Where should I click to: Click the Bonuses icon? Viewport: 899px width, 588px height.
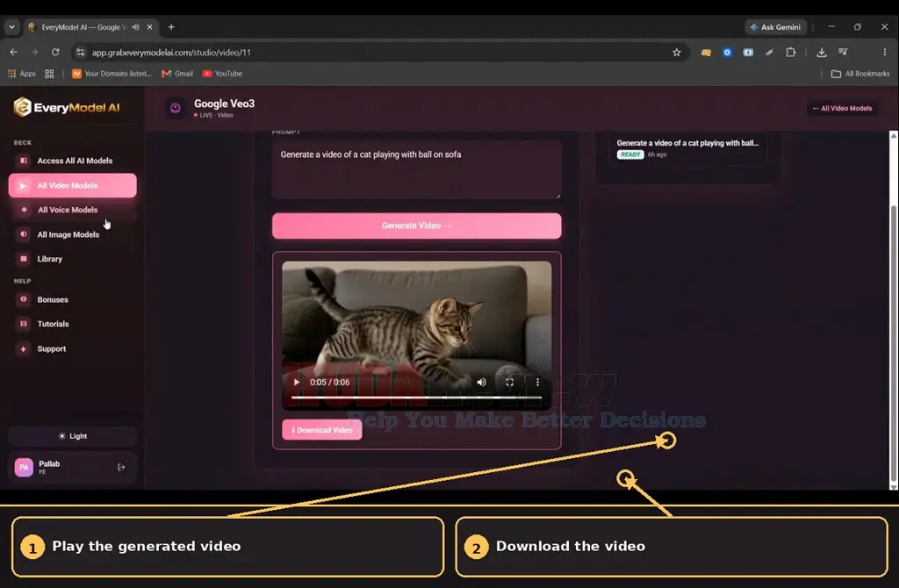(24, 299)
